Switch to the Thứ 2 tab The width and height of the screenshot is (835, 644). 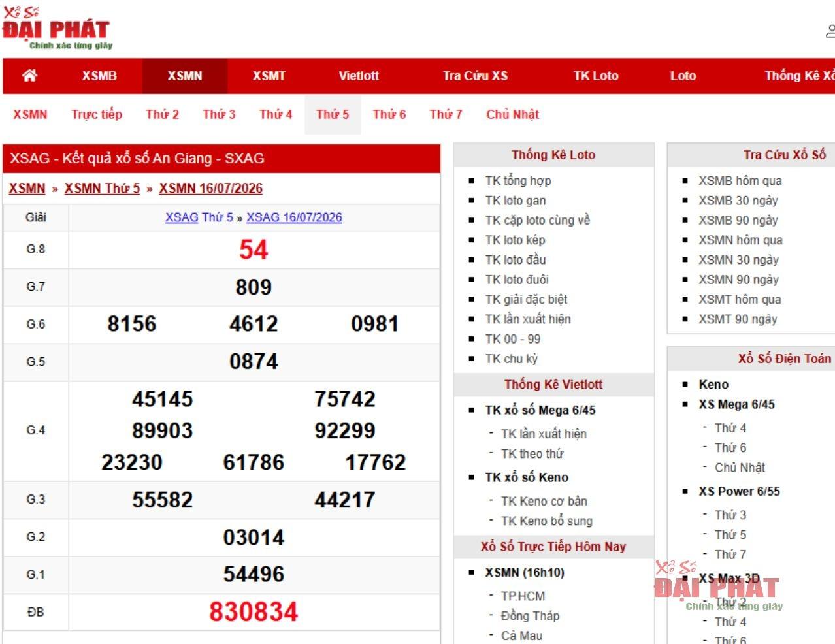[x=162, y=114]
